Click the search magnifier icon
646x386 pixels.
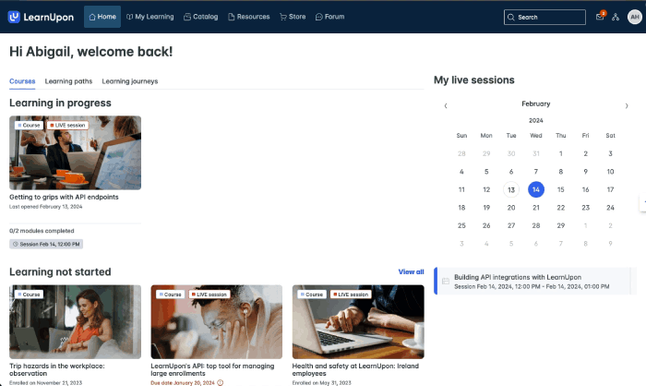511,17
